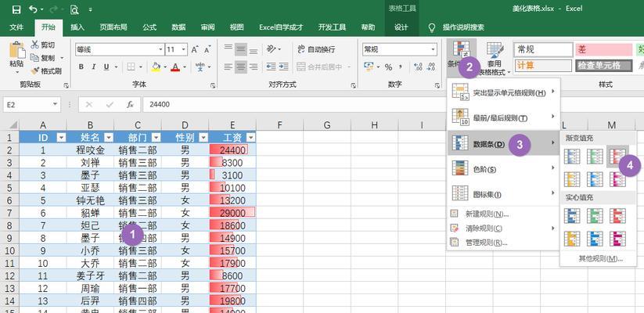Open 其他规则 more data bar rules
Viewport: 644px width, 313px height.
click(x=600, y=259)
